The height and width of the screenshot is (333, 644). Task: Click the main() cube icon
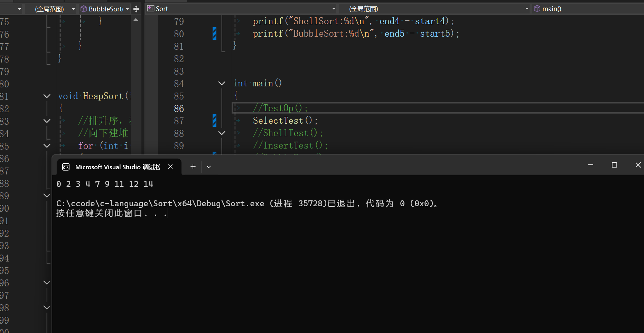537,9
